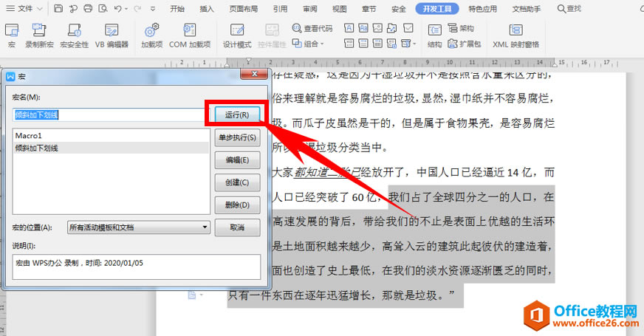Insert repeating section content control
This screenshot has height=336, width=644.
point(392,43)
